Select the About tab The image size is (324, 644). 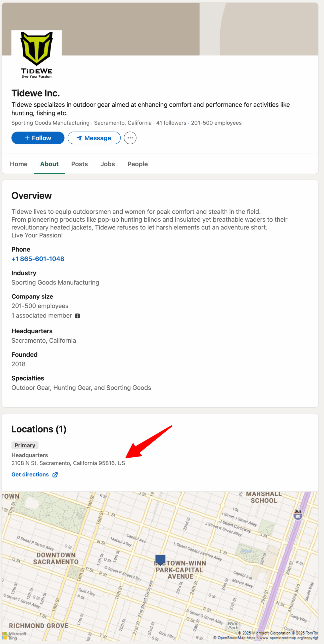coord(49,164)
